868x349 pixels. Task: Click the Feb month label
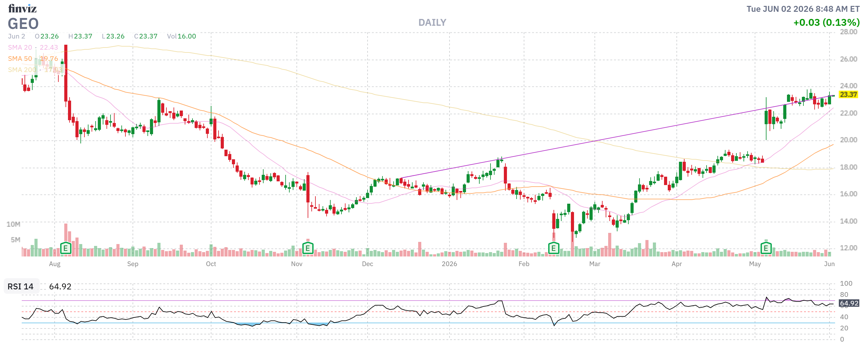[524, 264]
